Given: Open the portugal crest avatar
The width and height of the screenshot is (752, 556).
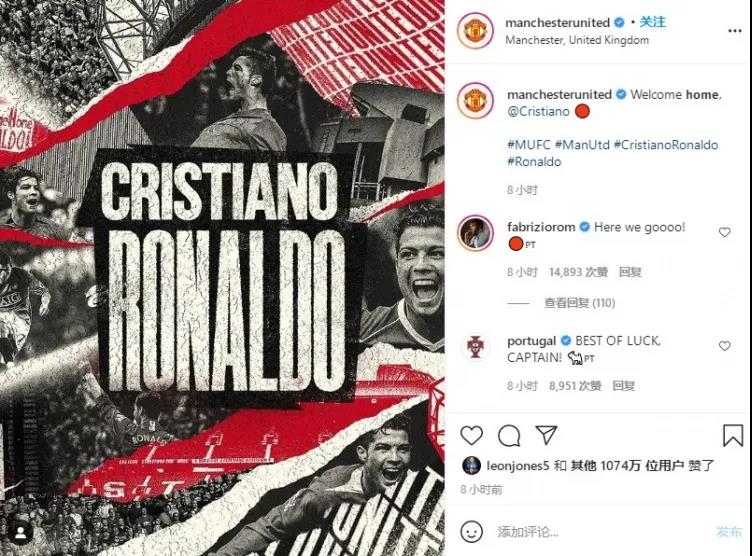Looking at the screenshot, I should [x=475, y=346].
